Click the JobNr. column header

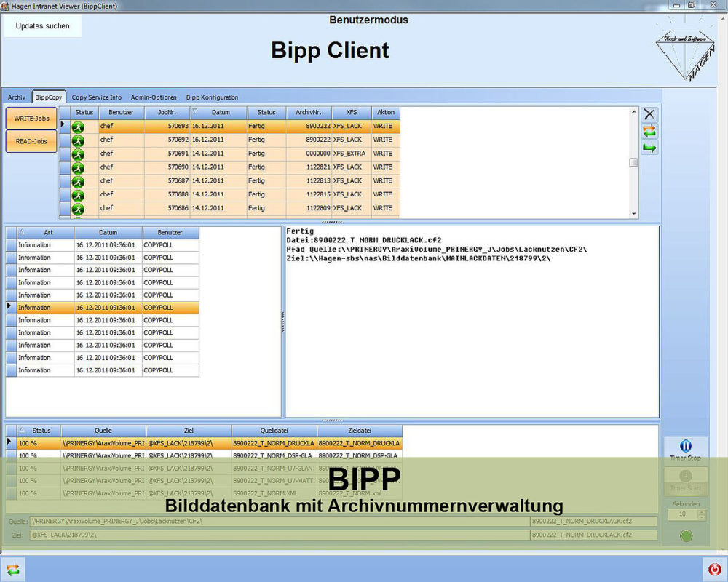click(167, 112)
